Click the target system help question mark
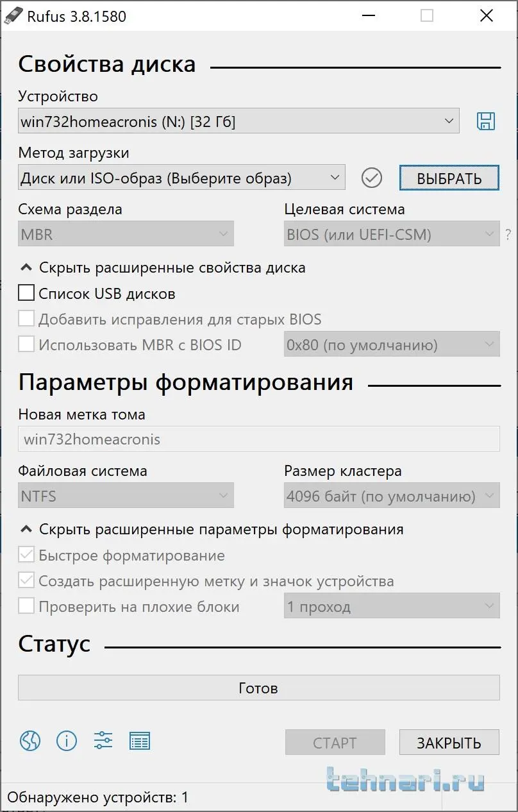518x812 pixels. point(508,235)
